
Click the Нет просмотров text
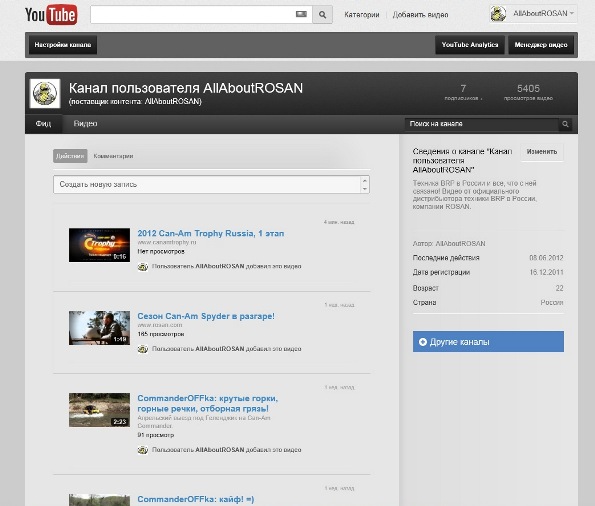point(161,251)
